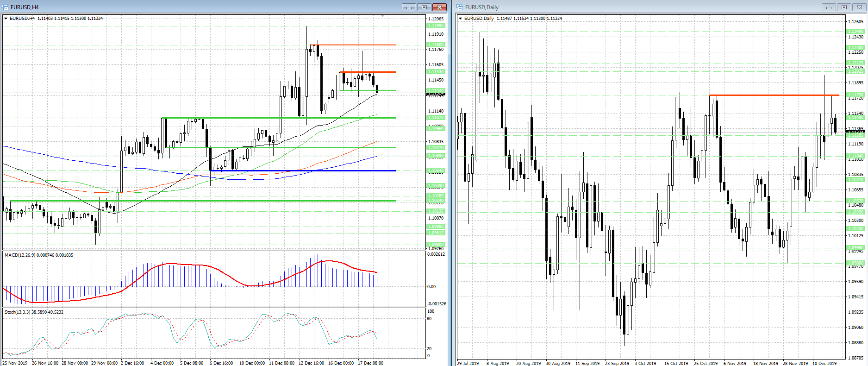Click the 2 Dec 16:00 label on H4 axis
The image size is (868, 366).
point(132,363)
